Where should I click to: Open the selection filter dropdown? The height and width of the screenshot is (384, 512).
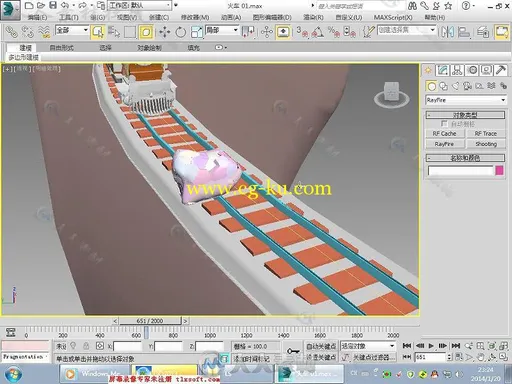pyautogui.click(x=72, y=30)
